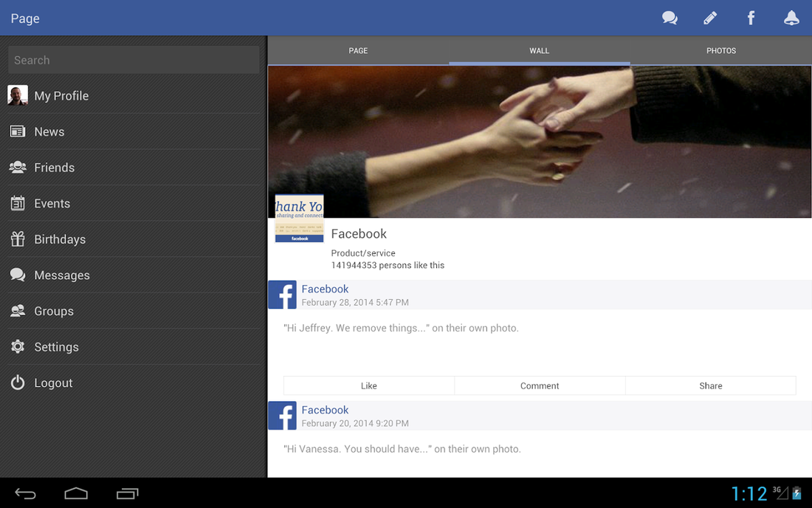Tap the Android recent apps button
Screen dimensions: 812x508
tap(128, 493)
